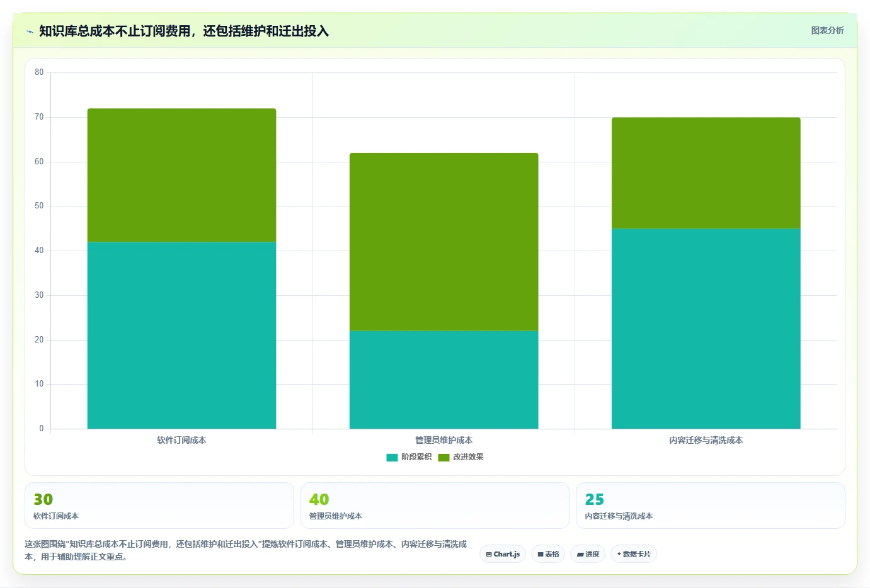This screenshot has width=870, height=588.
Task: Click the teal segment of 软件订阅成本 bar
Action: pos(181,335)
